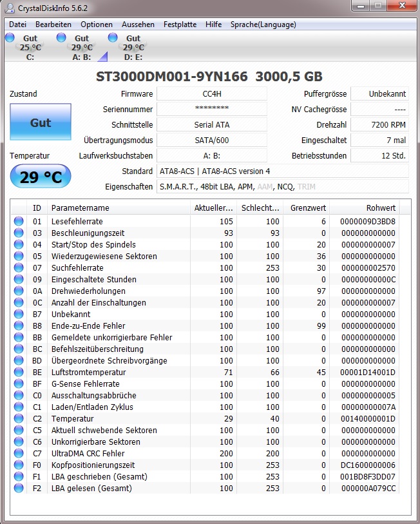Click the Puffergrösse value Unbekannt
The height and width of the screenshot is (524, 420).
(379, 94)
